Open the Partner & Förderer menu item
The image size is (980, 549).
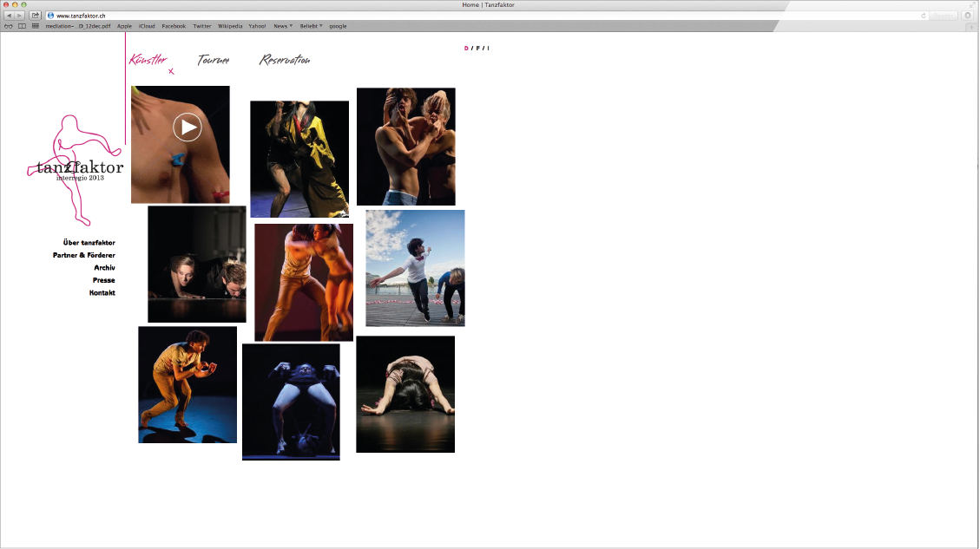[x=83, y=255]
